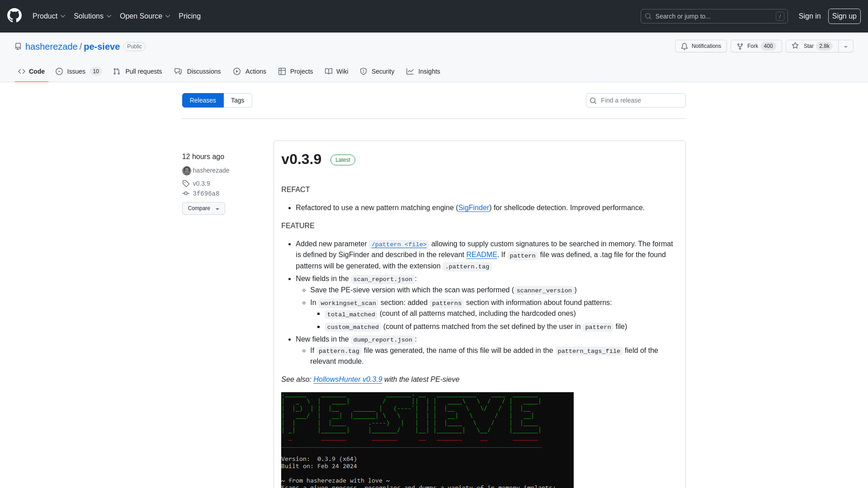Switch to the Insights tab
Screen dimensions: 868x488
pyautogui.click(x=423, y=71)
